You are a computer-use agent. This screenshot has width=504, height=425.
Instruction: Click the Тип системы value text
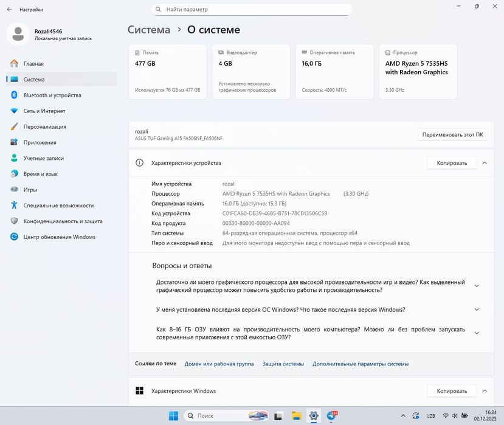pyautogui.click(x=289, y=233)
